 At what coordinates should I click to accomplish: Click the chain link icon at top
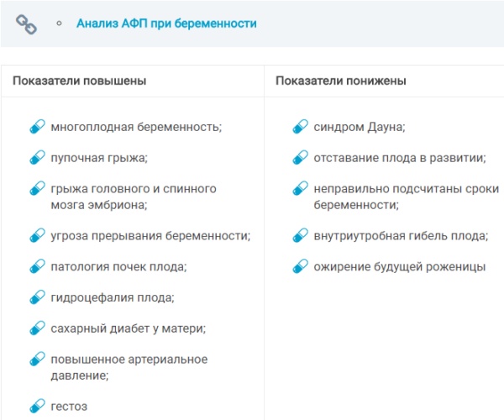pos(28,25)
